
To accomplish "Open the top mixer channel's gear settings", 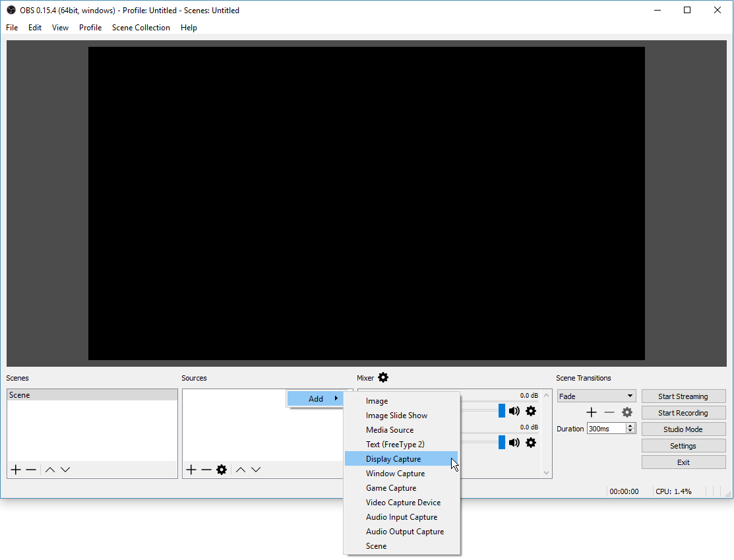I will click(x=531, y=411).
